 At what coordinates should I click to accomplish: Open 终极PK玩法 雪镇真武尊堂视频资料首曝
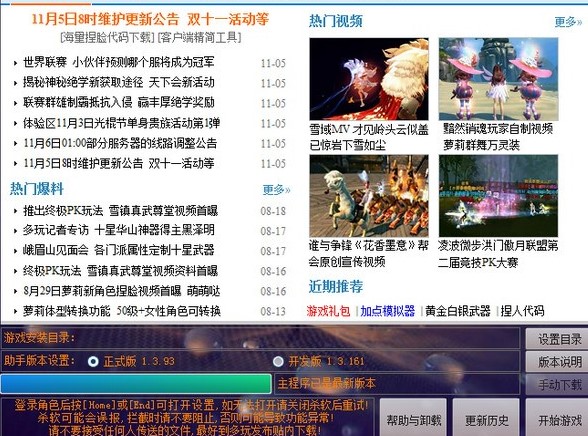coord(120,271)
